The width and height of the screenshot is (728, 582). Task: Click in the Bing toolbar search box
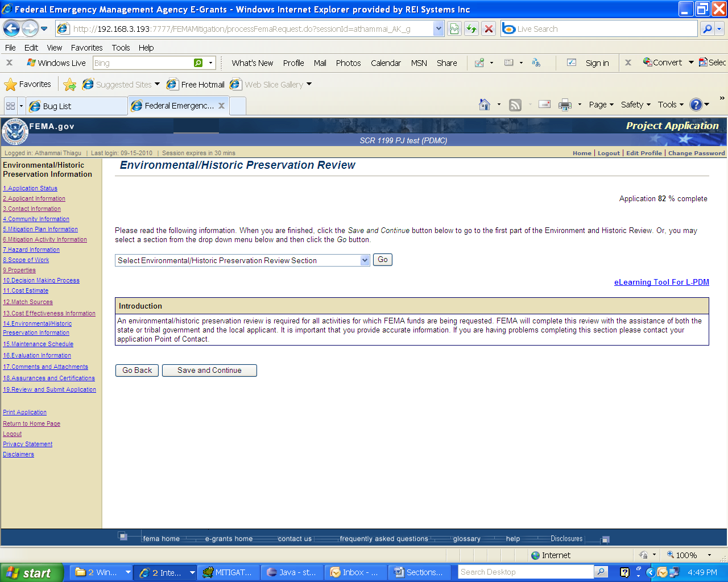point(142,63)
